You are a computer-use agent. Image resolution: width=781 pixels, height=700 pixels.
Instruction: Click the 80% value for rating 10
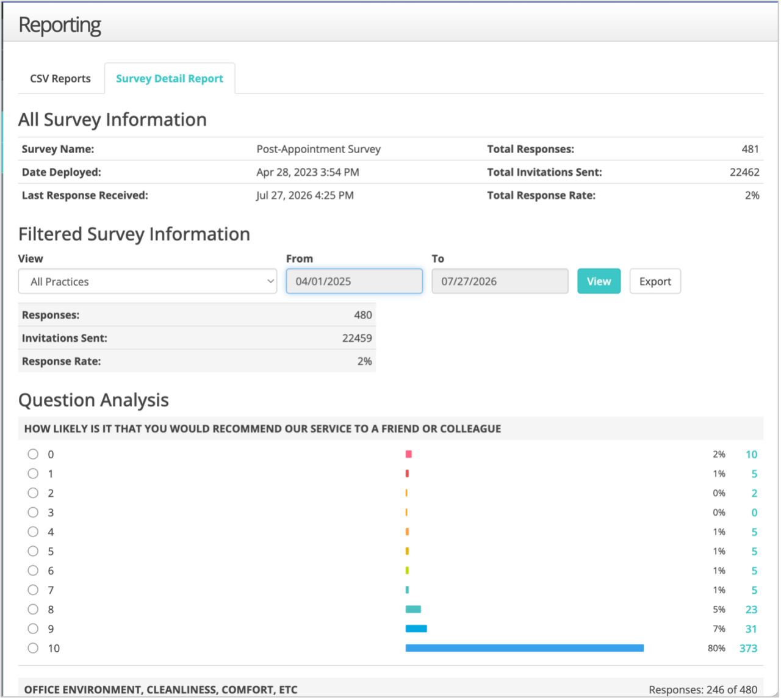click(x=716, y=648)
